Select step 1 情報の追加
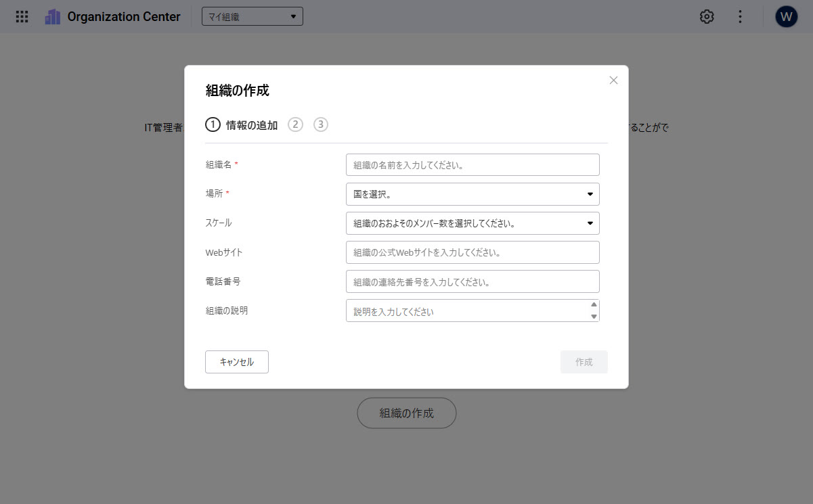 tap(242, 124)
